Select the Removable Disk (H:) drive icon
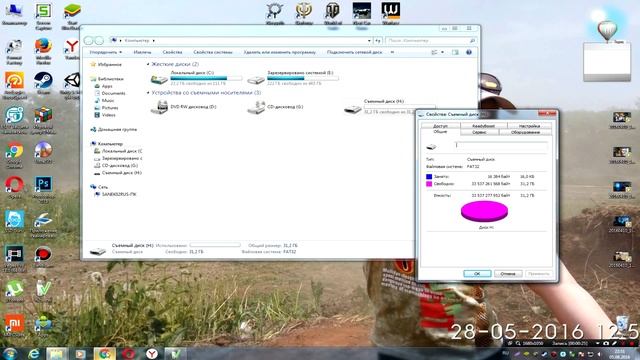The width and height of the screenshot is (640, 360). tap(353, 109)
